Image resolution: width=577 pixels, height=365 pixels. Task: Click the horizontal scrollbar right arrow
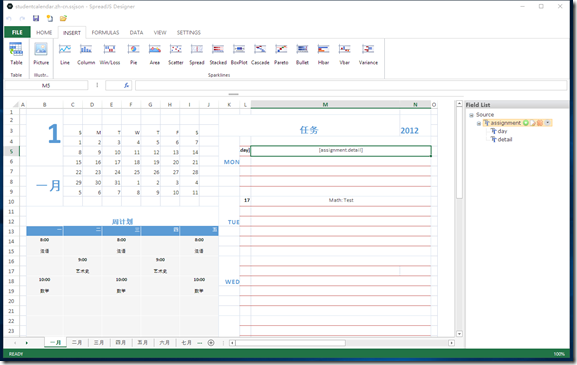451,343
